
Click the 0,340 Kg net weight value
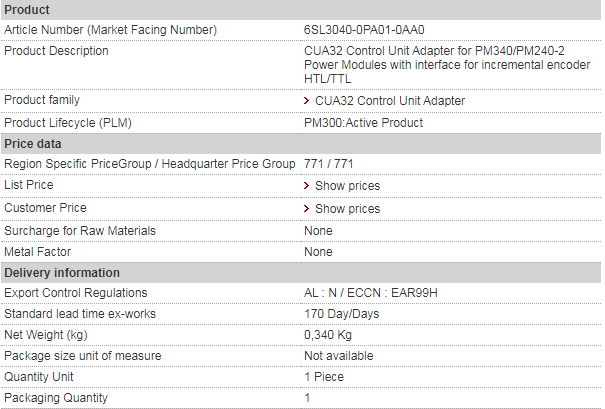tap(328, 335)
